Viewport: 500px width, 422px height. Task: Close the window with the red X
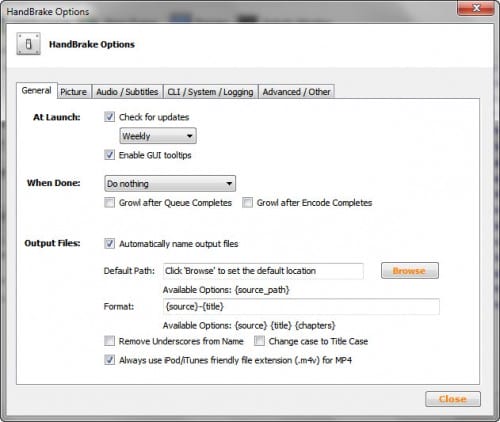476,8
